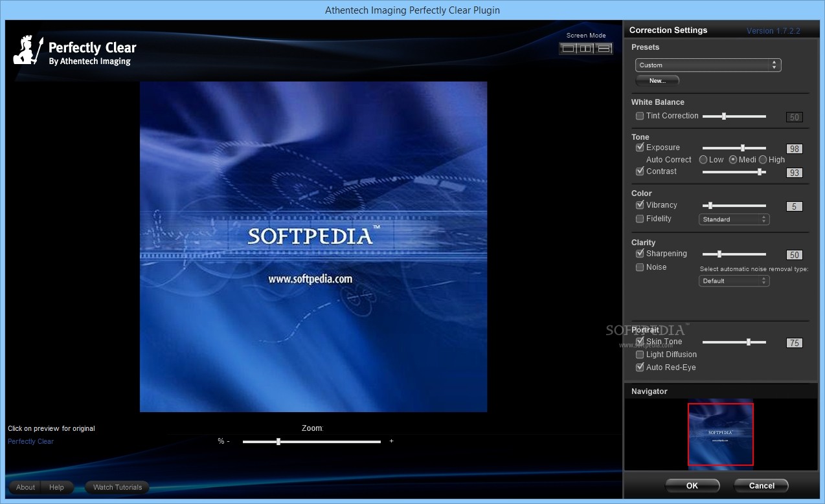Viewport: 825px width, 504px height.
Task: Switch to side-by-side split screen mode
Action: point(586,48)
